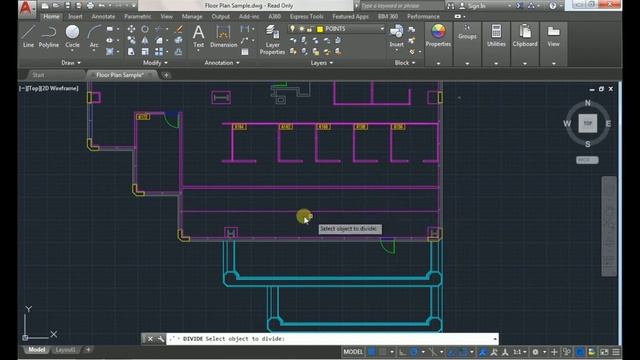Expand the Text tool options arrow
Viewport: 640px width, 360px height.
click(198, 51)
